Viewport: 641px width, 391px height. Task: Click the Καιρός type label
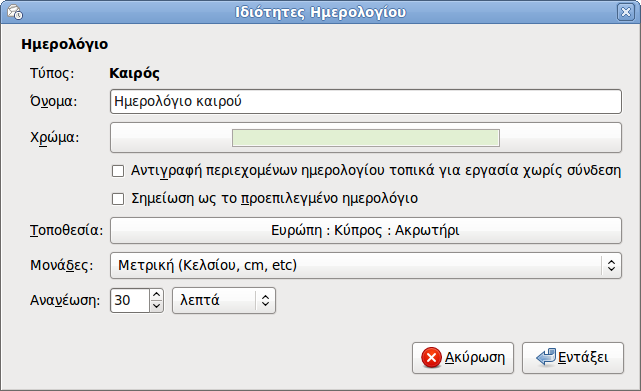pyautogui.click(x=134, y=73)
